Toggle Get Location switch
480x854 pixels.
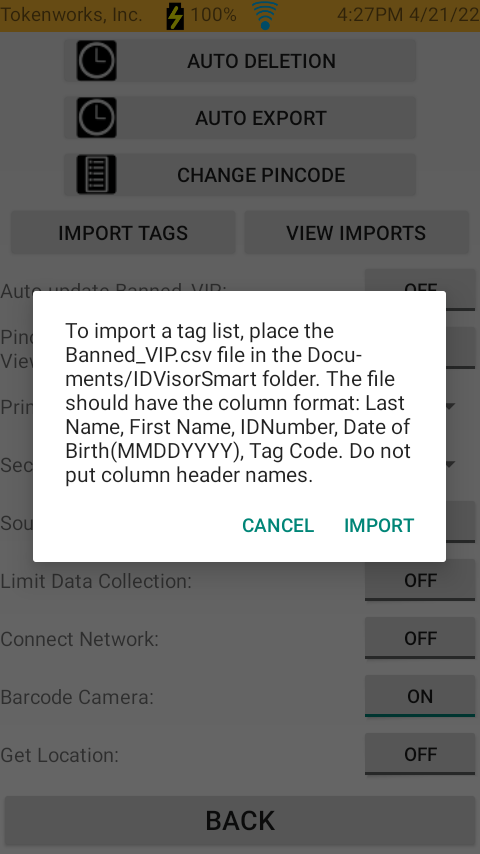point(420,754)
